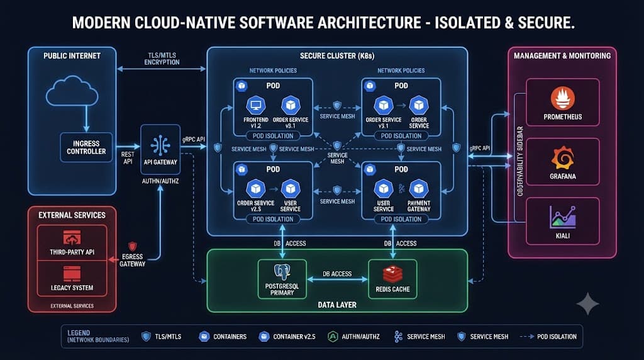Click the cloud icon in Public Internet
The height and width of the screenshot is (360, 644).
[x=72, y=91]
